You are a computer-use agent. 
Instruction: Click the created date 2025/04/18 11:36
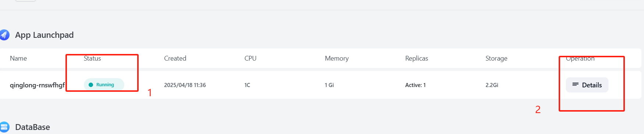pos(185,85)
